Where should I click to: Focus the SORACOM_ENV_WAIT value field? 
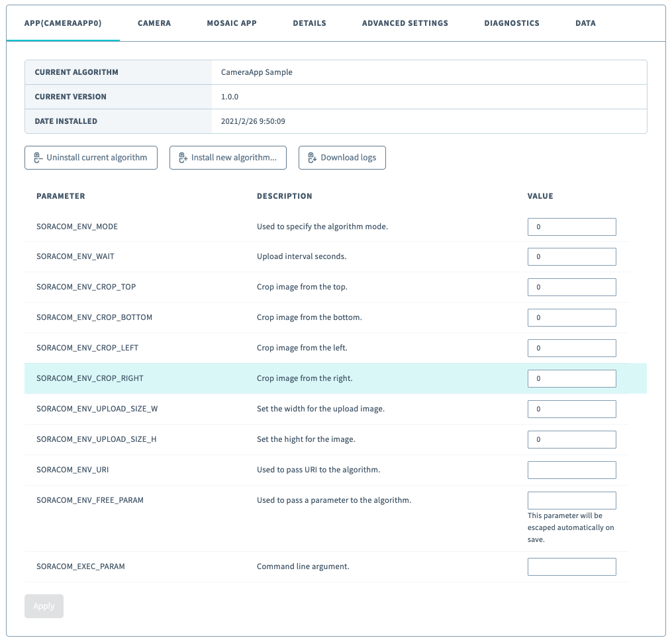coord(572,256)
